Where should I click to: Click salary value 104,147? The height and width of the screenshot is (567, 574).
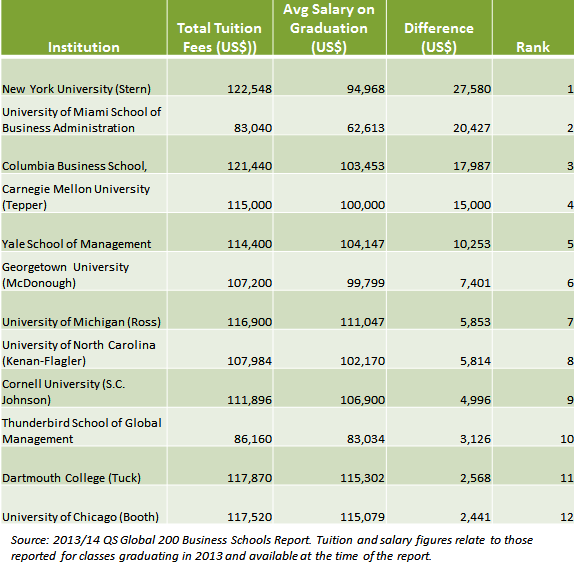[362, 244]
